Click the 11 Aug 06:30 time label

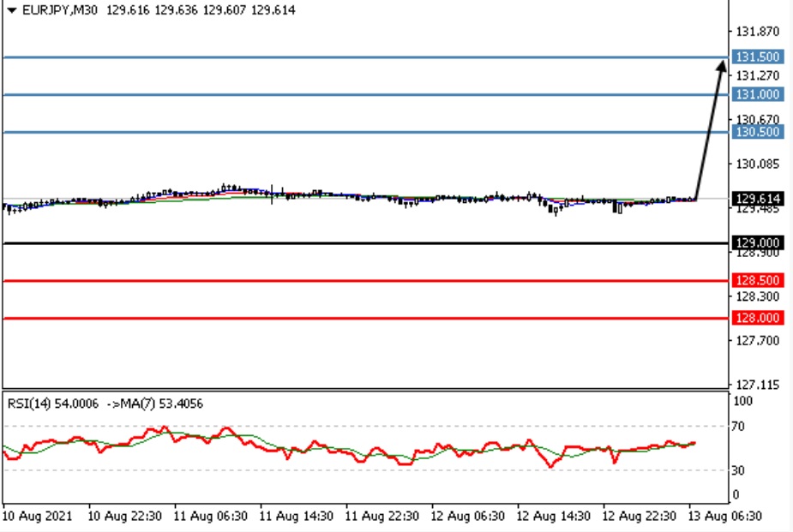(210, 517)
